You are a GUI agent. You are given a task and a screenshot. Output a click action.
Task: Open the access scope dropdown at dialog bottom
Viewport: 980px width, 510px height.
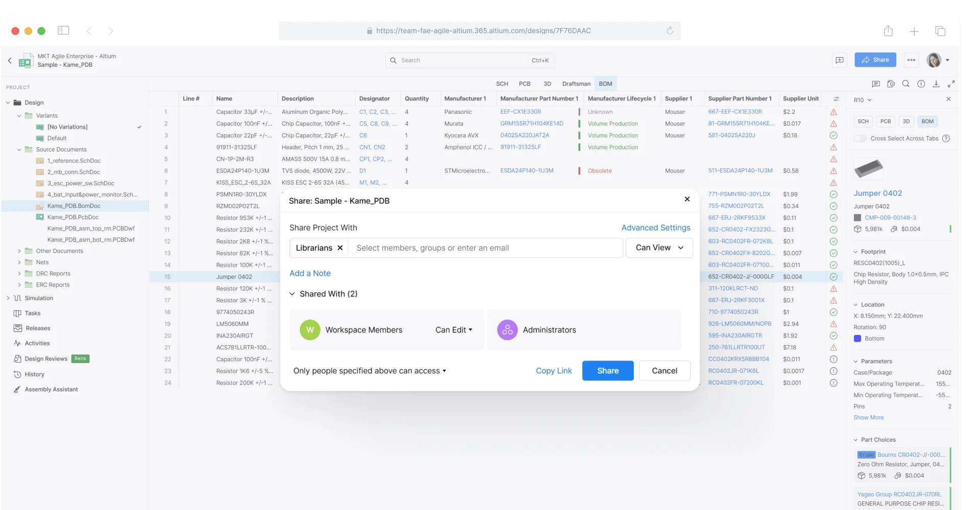coord(370,371)
